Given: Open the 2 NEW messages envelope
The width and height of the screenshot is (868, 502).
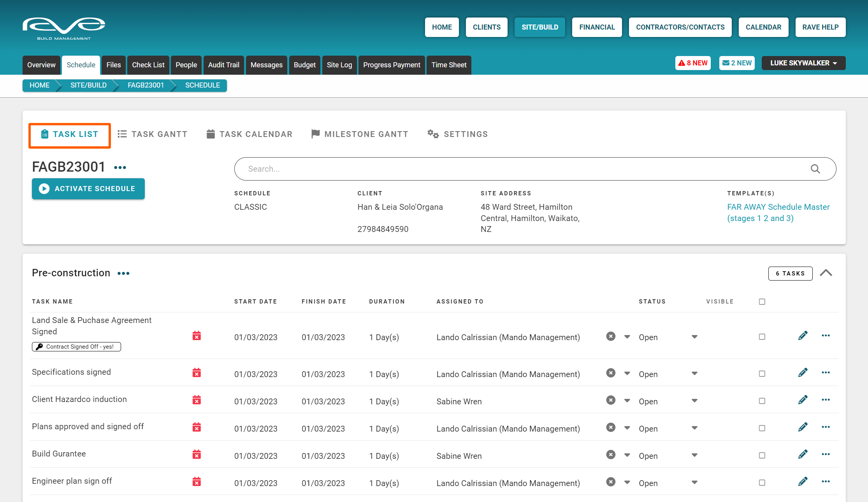Looking at the screenshot, I should [737, 63].
